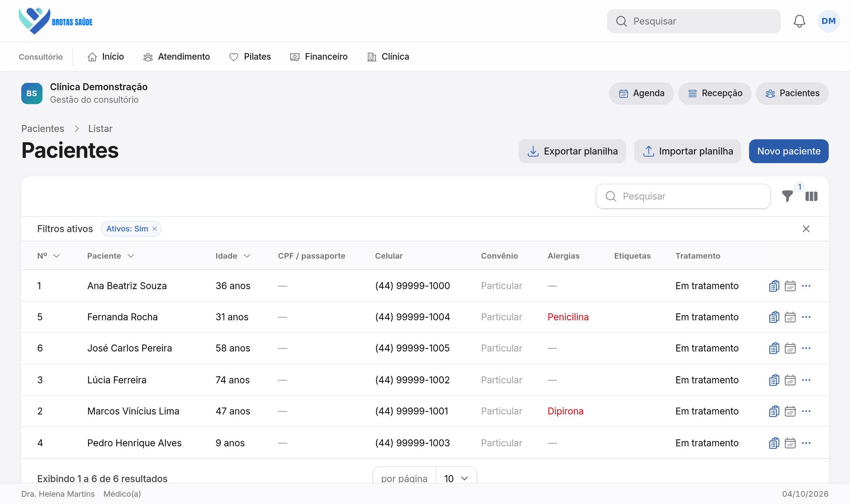Image resolution: width=850 pixels, height=504 pixels.
Task: Open the Pilates menu
Action: click(250, 57)
